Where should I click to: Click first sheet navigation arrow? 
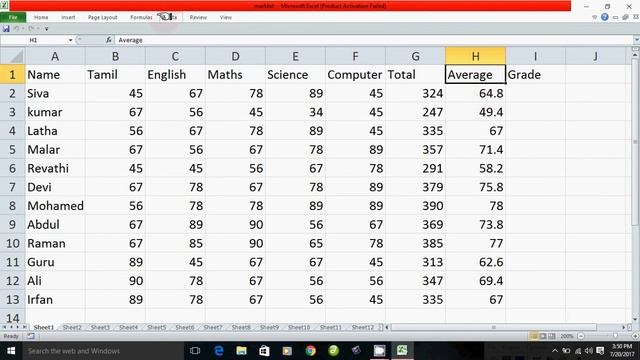(4, 327)
